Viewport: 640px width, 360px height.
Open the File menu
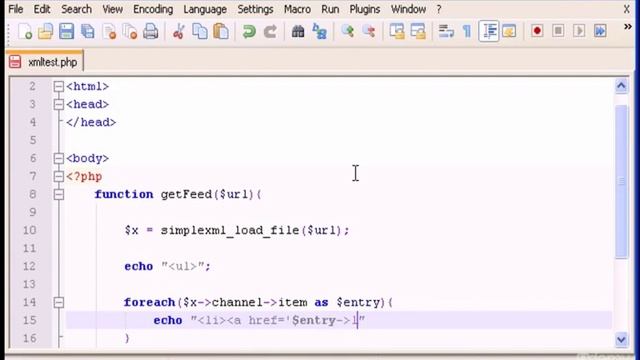click(x=16, y=9)
